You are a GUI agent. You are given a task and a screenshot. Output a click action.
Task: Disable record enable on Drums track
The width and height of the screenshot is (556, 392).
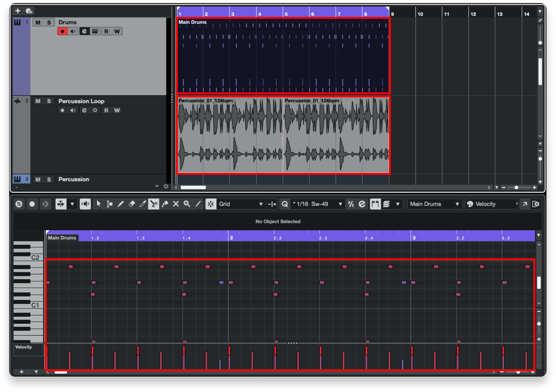(x=62, y=31)
